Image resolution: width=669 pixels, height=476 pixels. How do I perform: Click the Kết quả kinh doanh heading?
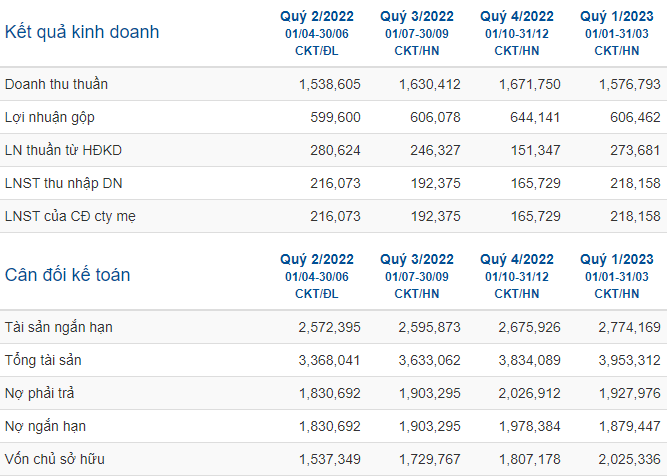pyautogui.click(x=81, y=32)
